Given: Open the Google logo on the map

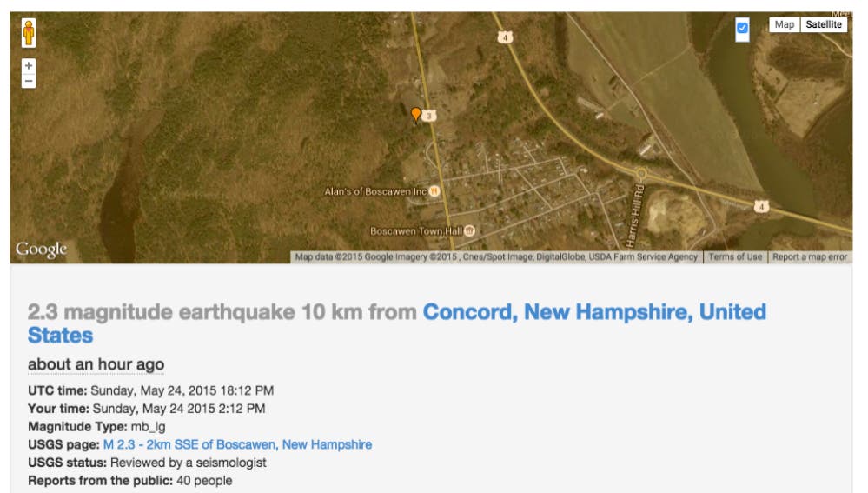Looking at the screenshot, I should click(x=41, y=250).
